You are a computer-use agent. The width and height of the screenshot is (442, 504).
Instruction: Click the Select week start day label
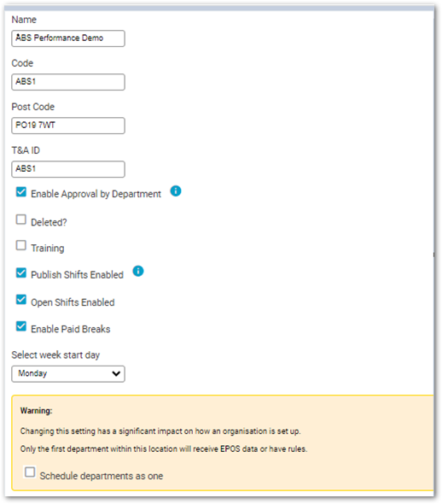pyautogui.click(x=55, y=355)
